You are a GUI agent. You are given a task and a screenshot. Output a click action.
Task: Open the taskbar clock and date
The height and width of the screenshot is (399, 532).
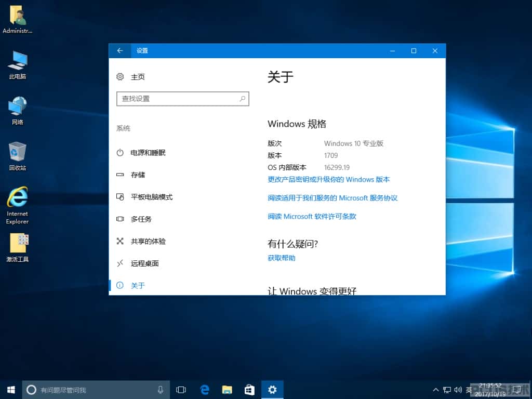pyautogui.click(x=490, y=390)
